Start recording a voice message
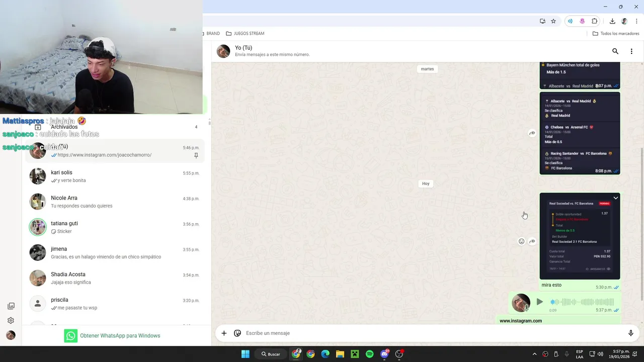 tap(630, 333)
